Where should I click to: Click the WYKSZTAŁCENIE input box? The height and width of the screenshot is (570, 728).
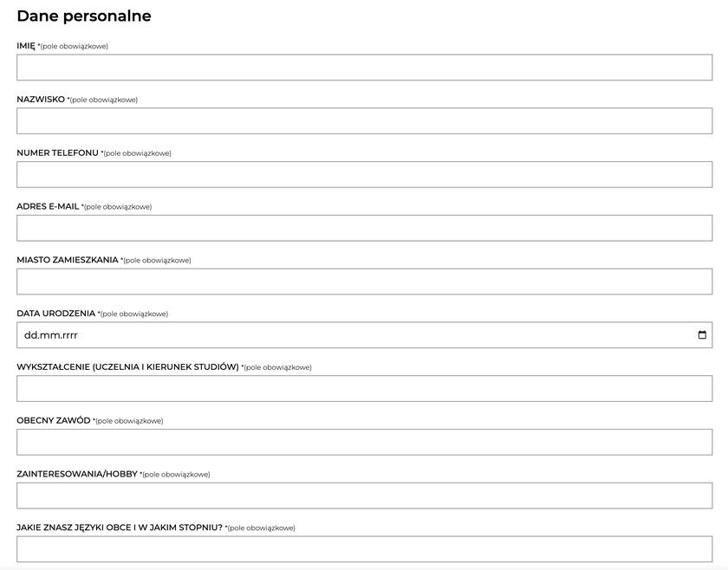pos(364,389)
